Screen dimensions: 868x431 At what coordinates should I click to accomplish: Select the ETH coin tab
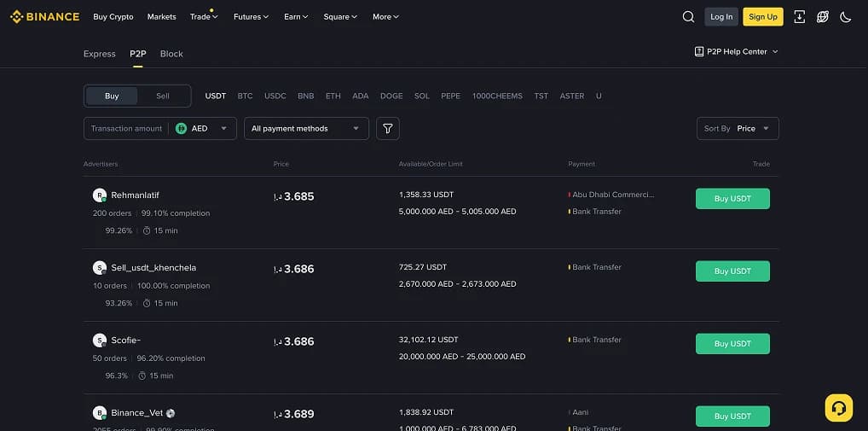(333, 96)
